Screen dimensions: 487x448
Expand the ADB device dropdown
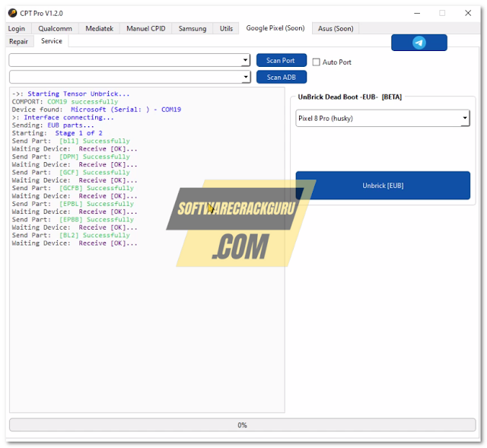245,77
